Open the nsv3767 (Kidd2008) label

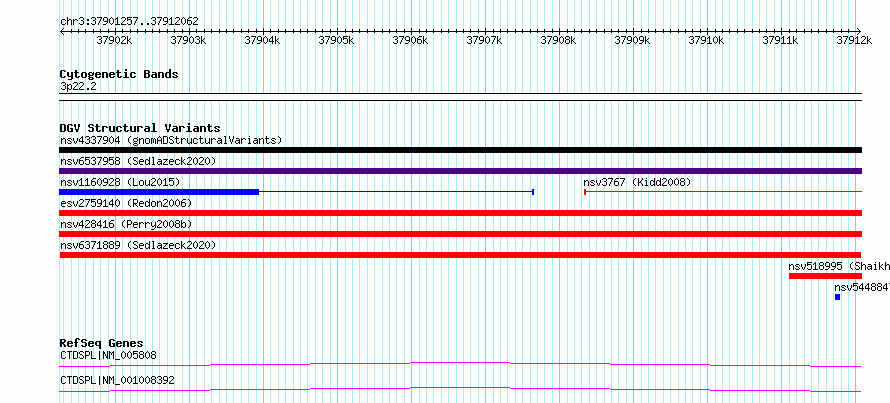[637, 182]
